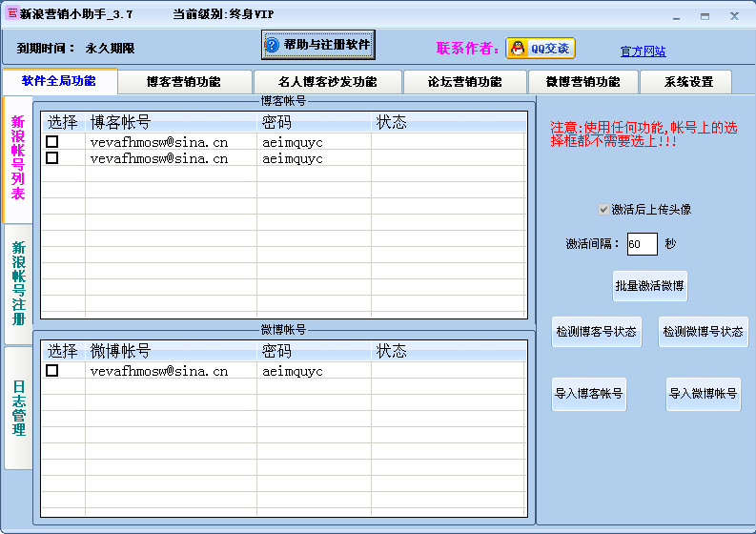Open the 官方网站 link
Image resolution: width=756 pixels, height=534 pixels.
(x=643, y=51)
